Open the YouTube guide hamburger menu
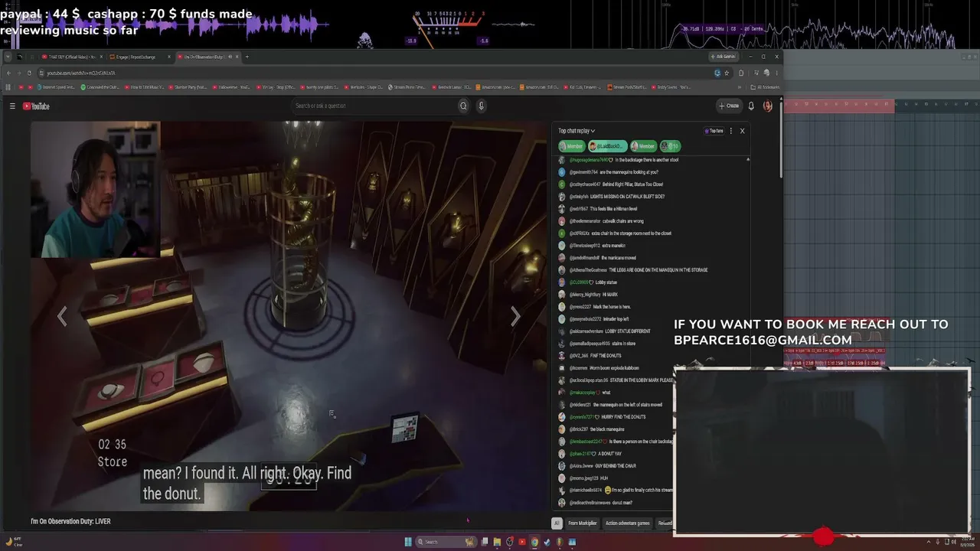This screenshot has height=551, width=980. pos(12,106)
